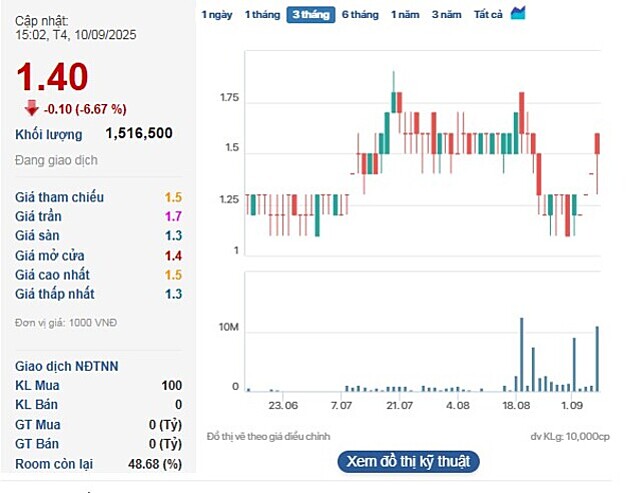This screenshot has width=640, height=493.
Task: Click the Khối lượng value 1,516,500
Action: click(139, 133)
